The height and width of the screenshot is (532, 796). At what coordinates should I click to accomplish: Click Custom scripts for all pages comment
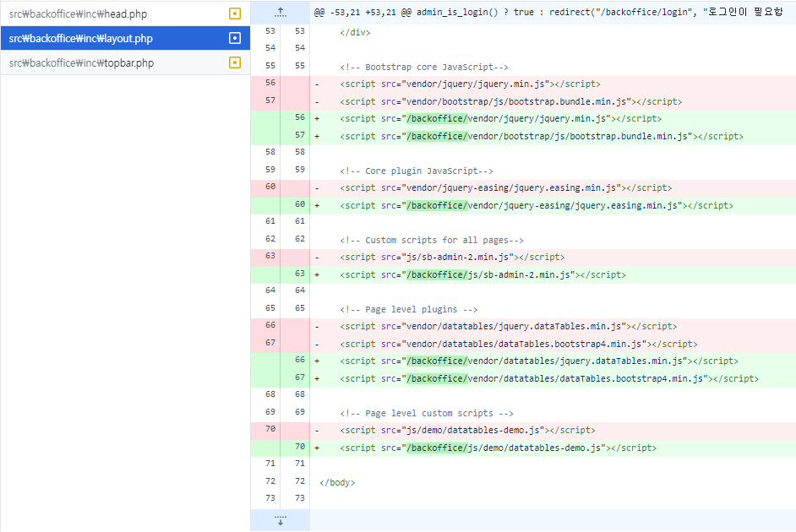click(432, 240)
